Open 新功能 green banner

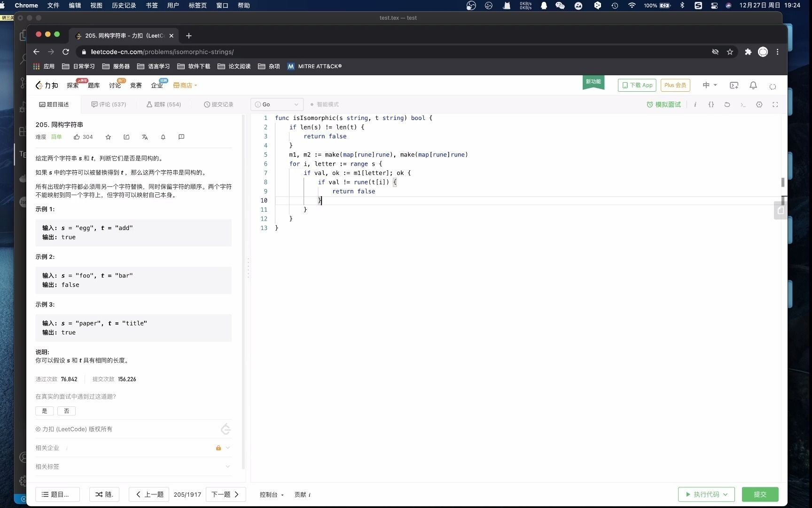[x=593, y=83]
